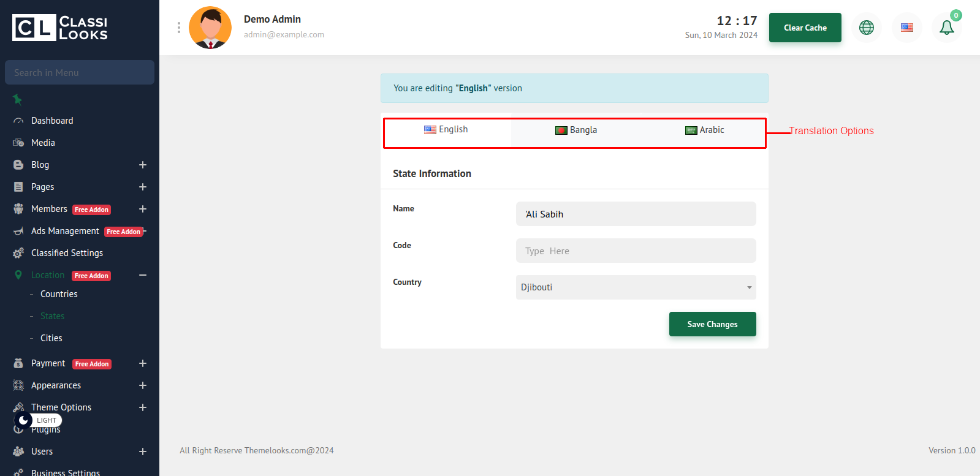Click the green pin icon in sidebar
980x476 pixels.
pyautogui.click(x=18, y=99)
